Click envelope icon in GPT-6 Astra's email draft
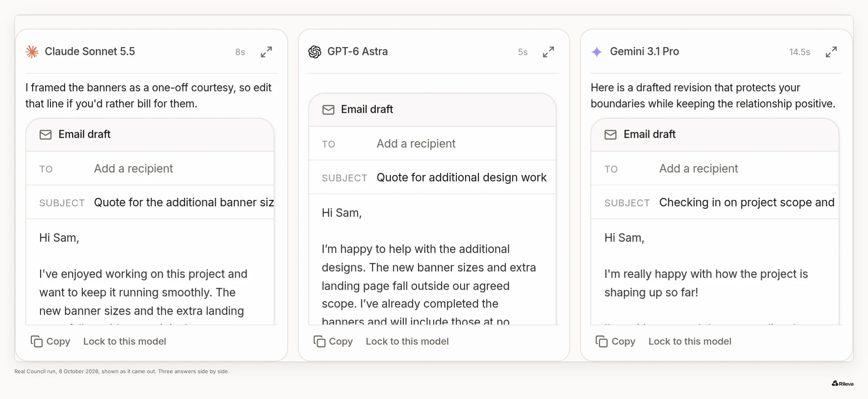Viewport: 868px width, 399px height. pyautogui.click(x=328, y=110)
